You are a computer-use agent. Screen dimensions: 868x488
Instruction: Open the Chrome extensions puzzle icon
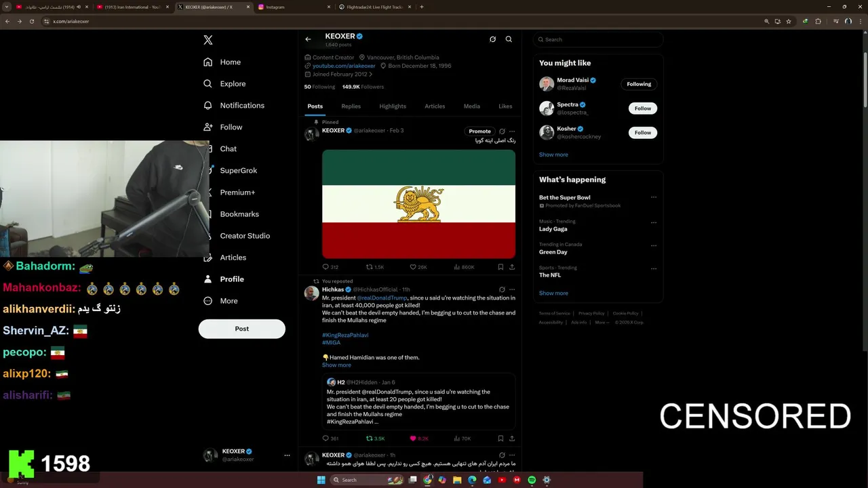[x=818, y=21]
